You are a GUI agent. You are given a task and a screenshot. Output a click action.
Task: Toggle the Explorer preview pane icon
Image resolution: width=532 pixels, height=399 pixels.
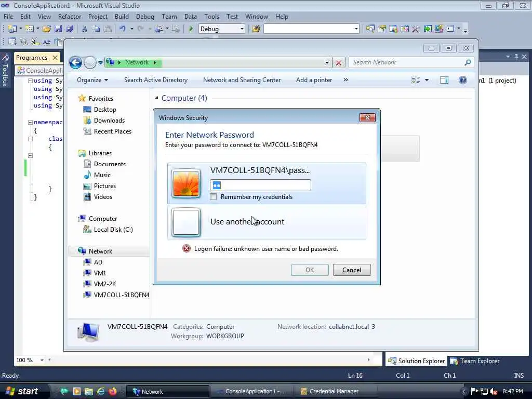click(x=444, y=80)
